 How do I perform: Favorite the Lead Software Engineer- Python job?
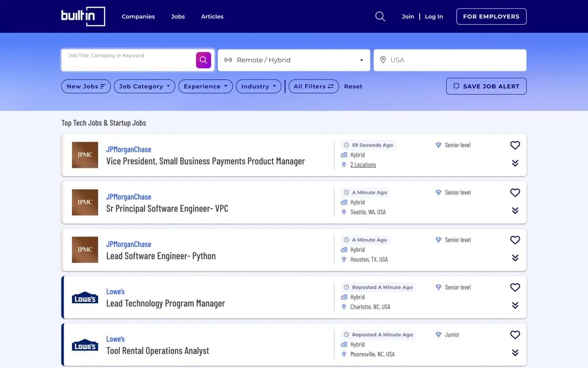tap(515, 240)
